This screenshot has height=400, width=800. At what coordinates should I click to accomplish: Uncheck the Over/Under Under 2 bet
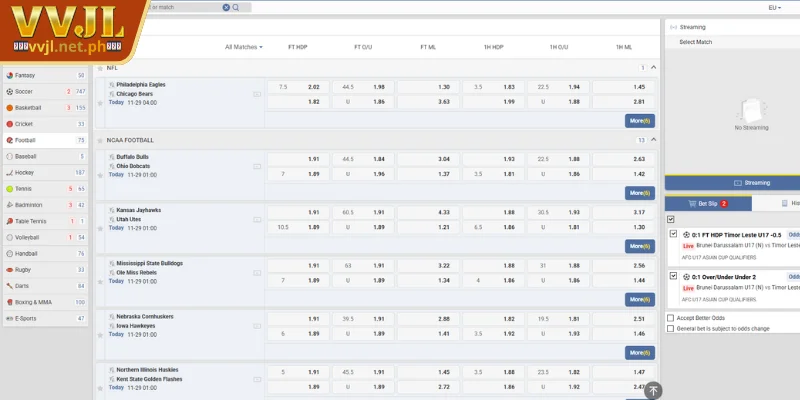tap(673, 276)
